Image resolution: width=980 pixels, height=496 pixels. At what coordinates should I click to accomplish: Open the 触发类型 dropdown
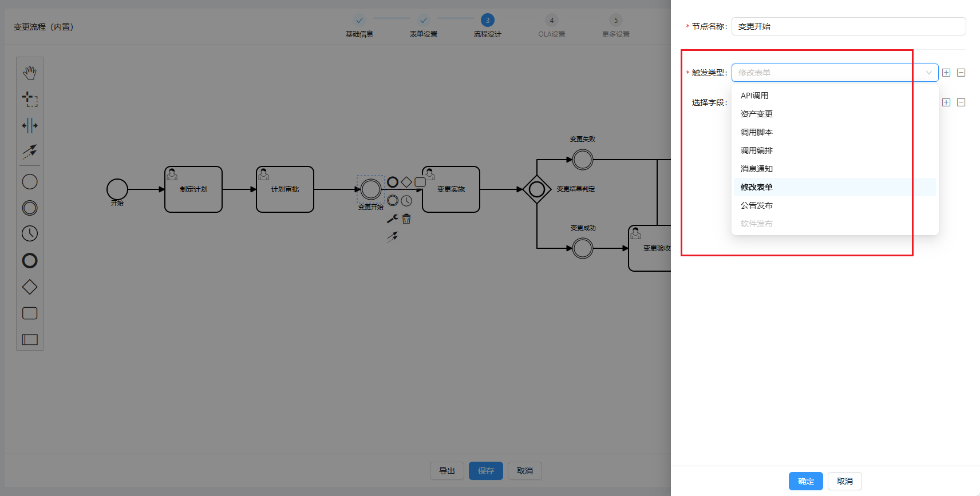pyautogui.click(x=835, y=73)
